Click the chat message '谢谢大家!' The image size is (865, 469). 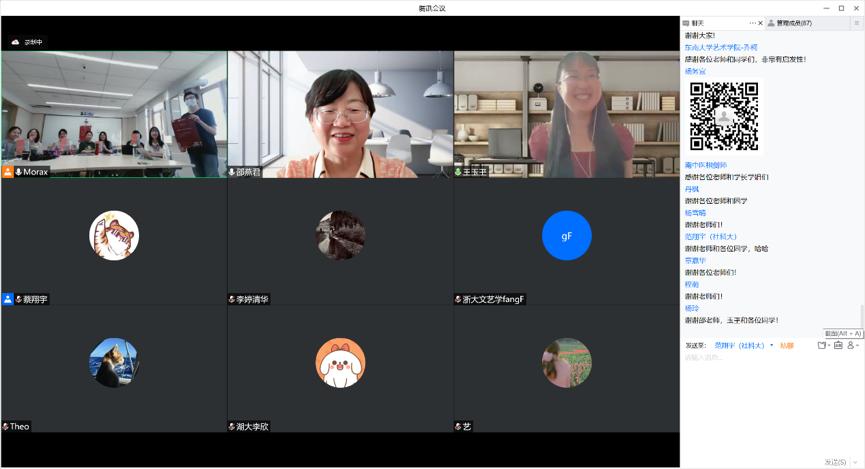(700, 35)
